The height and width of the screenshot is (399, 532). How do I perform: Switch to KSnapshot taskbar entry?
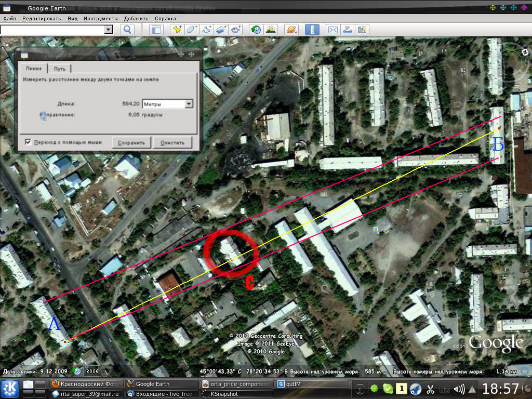237,394
